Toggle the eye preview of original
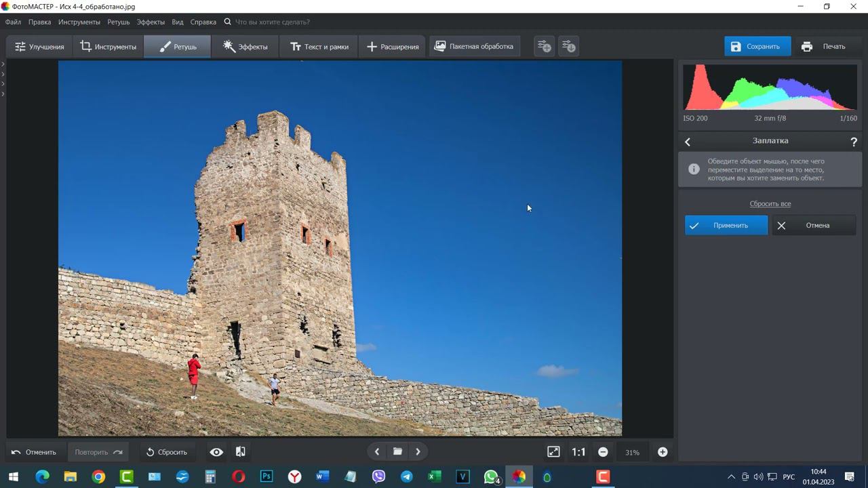 [216, 452]
